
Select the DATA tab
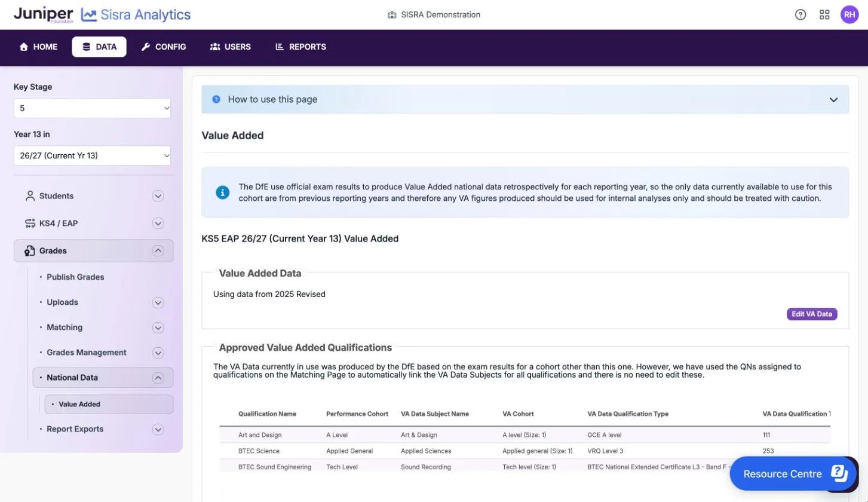pos(99,47)
